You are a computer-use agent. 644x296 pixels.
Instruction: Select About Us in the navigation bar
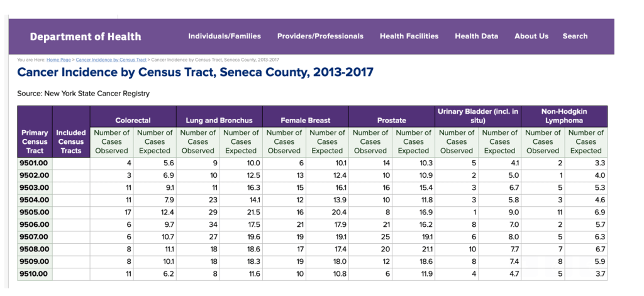(531, 36)
